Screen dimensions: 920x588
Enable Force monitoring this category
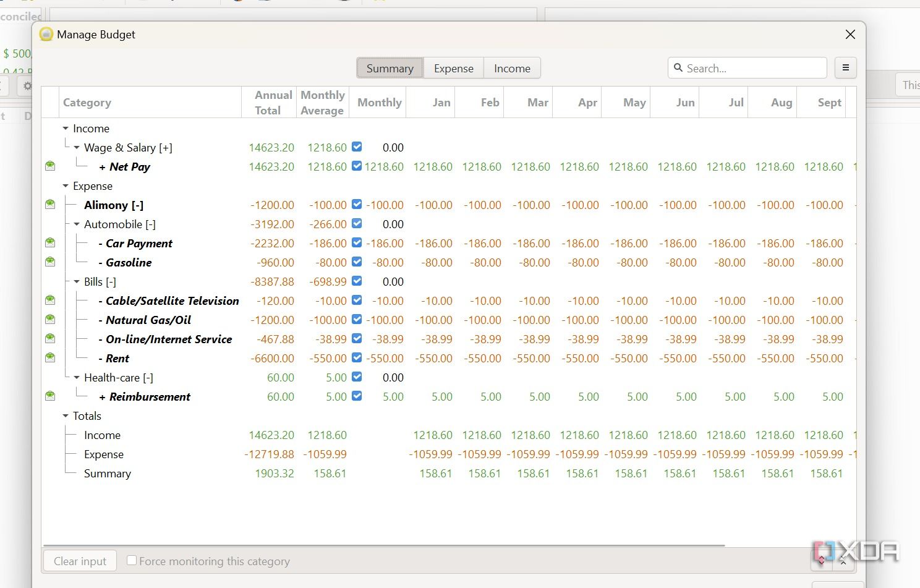coord(132,560)
